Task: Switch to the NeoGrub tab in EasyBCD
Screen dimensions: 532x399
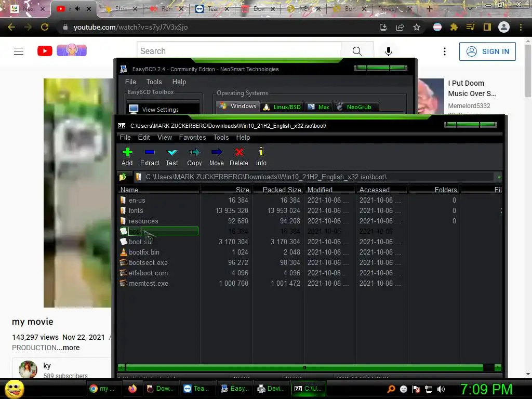Action: point(355,107)
